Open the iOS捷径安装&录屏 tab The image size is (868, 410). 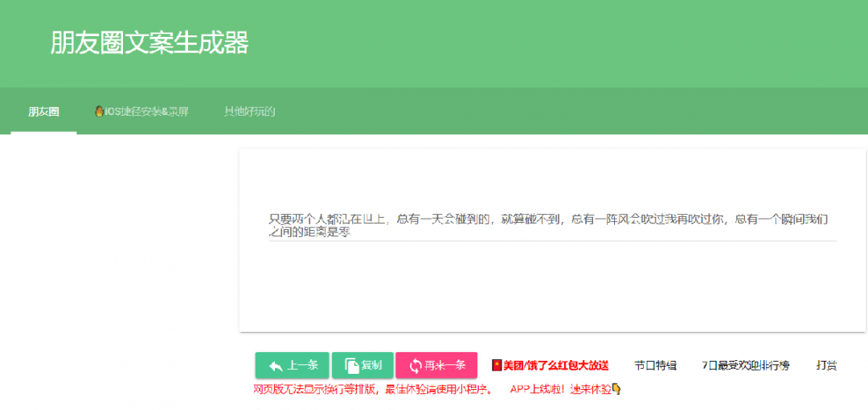(x=141, y=112)
